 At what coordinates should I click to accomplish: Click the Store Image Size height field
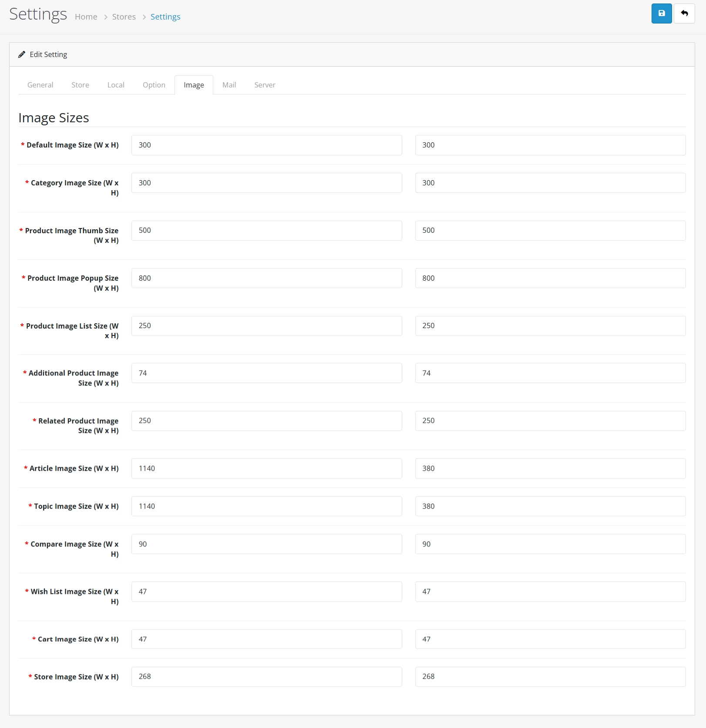point(550,677)
